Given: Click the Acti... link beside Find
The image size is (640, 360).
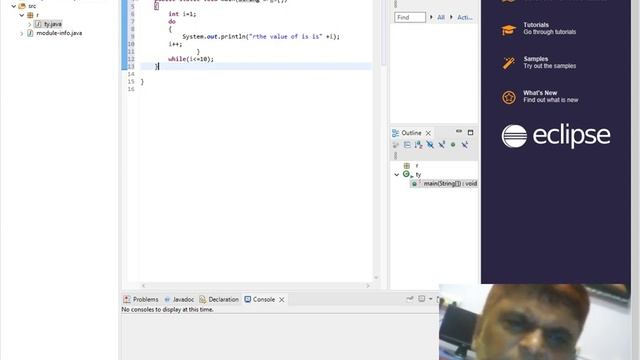Looking at the screenshot, I should click(464, 18).
